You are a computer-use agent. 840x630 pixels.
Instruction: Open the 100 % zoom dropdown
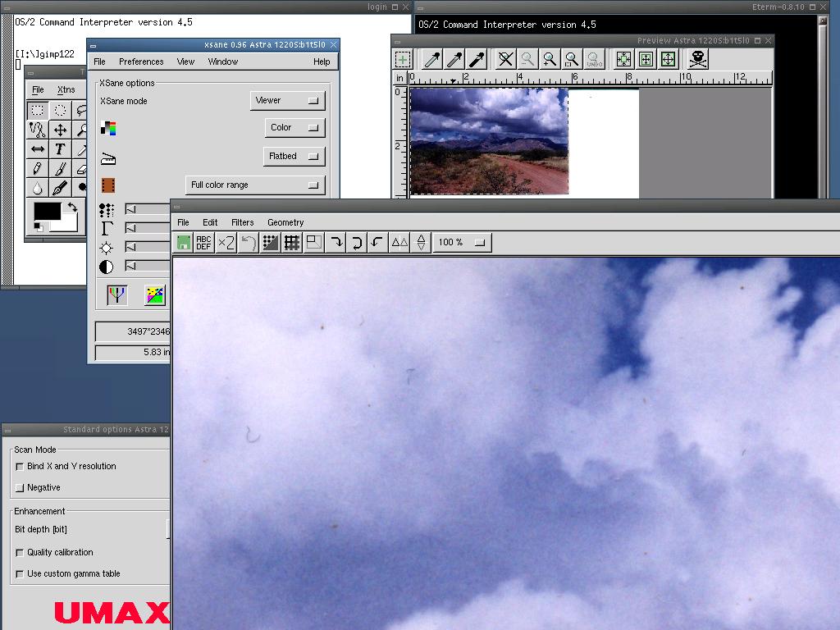[462, 243]
